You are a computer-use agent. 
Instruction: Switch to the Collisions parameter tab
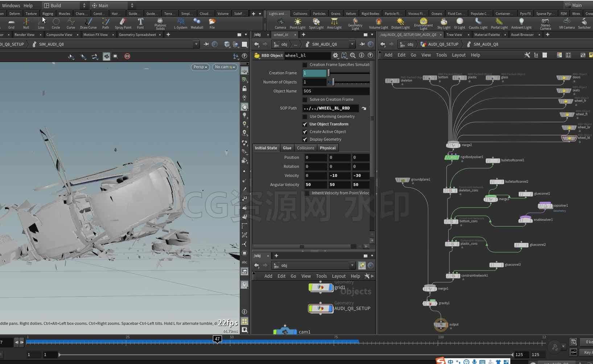(x=305, y=148)
